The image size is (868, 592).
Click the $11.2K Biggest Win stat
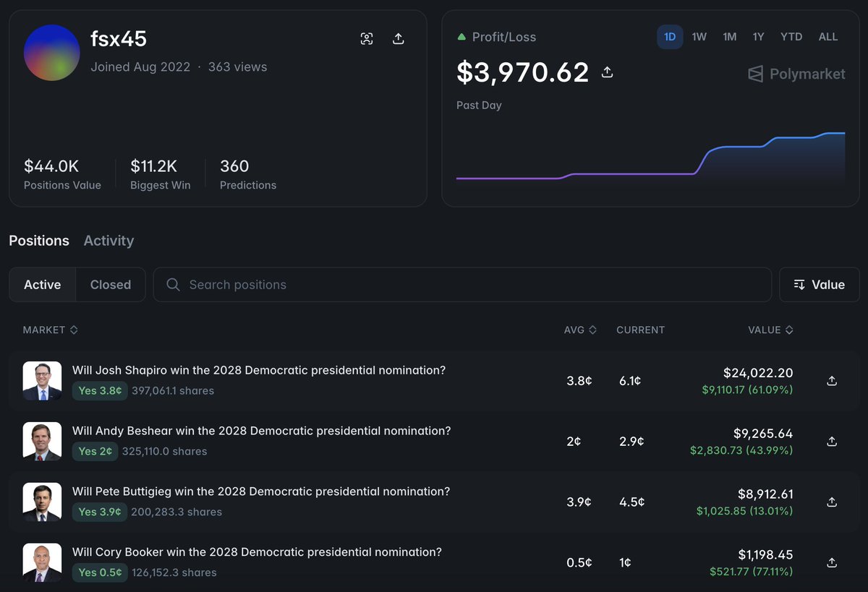tap(161, 174)
